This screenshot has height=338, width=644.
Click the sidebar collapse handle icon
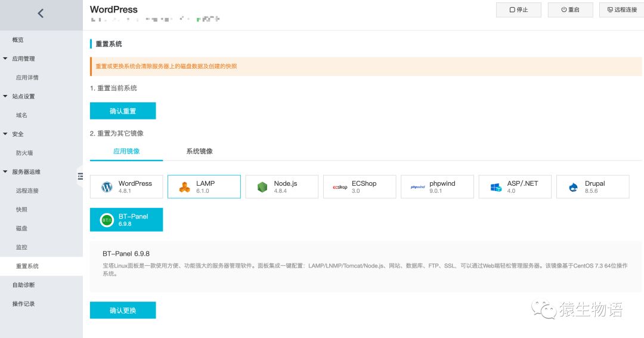pyautogui.click(x=80, y=176)
